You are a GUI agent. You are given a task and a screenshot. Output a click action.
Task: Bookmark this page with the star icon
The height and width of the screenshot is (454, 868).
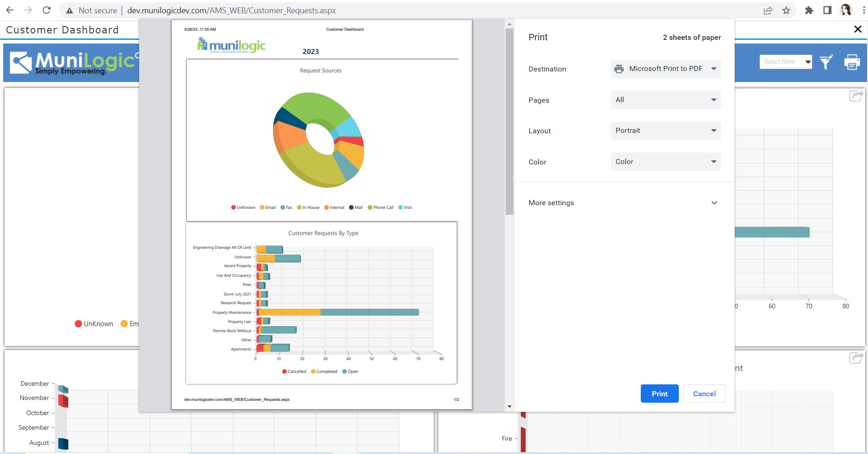point(786,10)
